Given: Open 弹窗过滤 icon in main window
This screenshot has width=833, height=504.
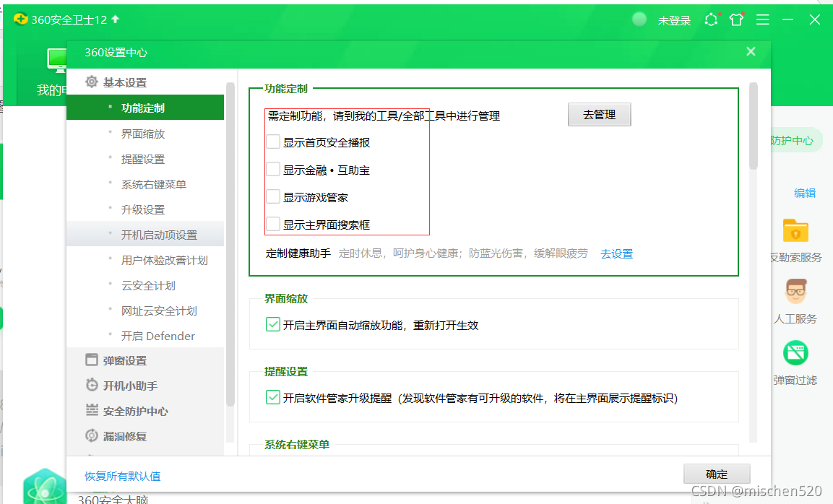Looking at the screenshot, I should click(x=795, y=353).
